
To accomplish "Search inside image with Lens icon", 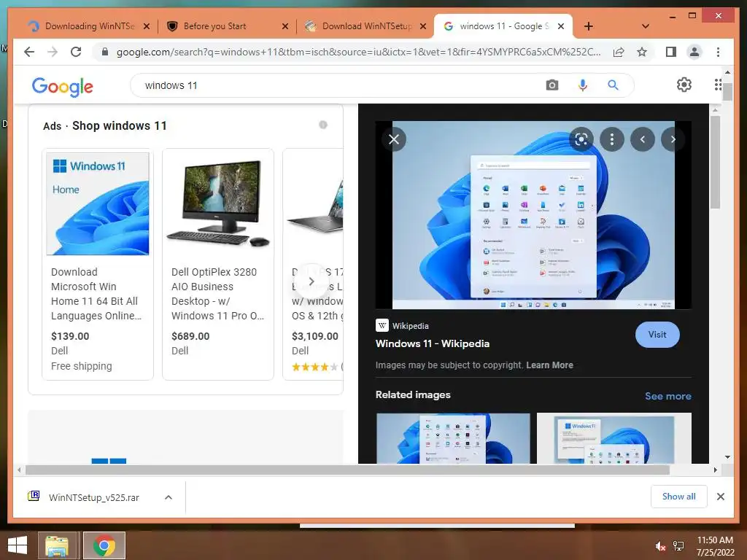I will (581, 139).
